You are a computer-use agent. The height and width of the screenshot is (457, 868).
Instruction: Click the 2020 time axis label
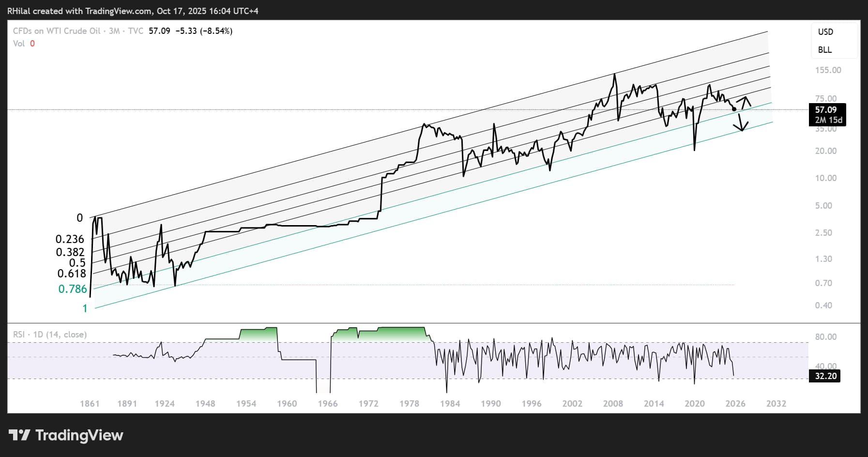[x=694, y=404]
